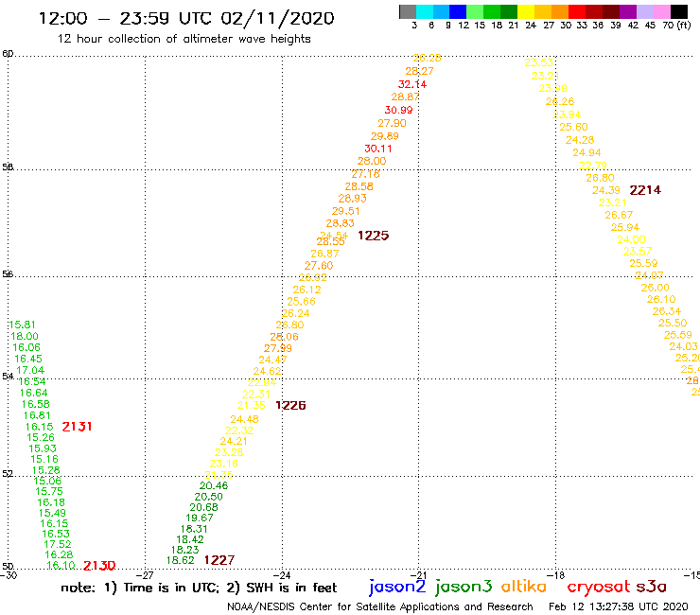Select the purple 42 ft legend swatch
Screen dimensions: 700x615
click(628, 12)
